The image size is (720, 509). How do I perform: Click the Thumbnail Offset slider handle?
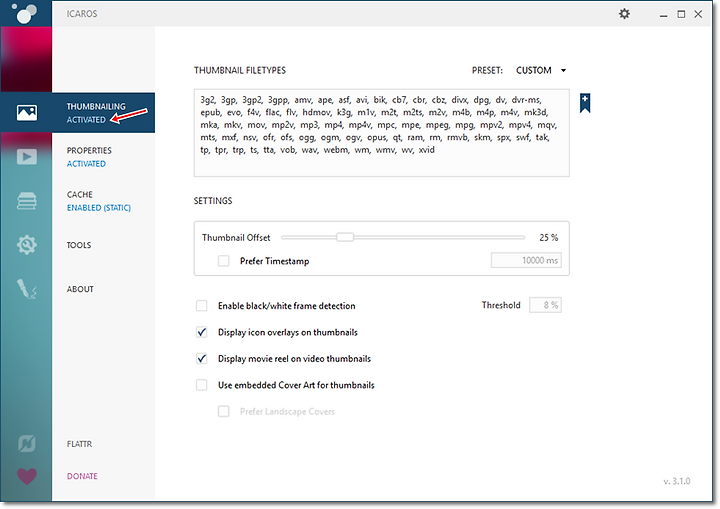(x=345, y=237)
